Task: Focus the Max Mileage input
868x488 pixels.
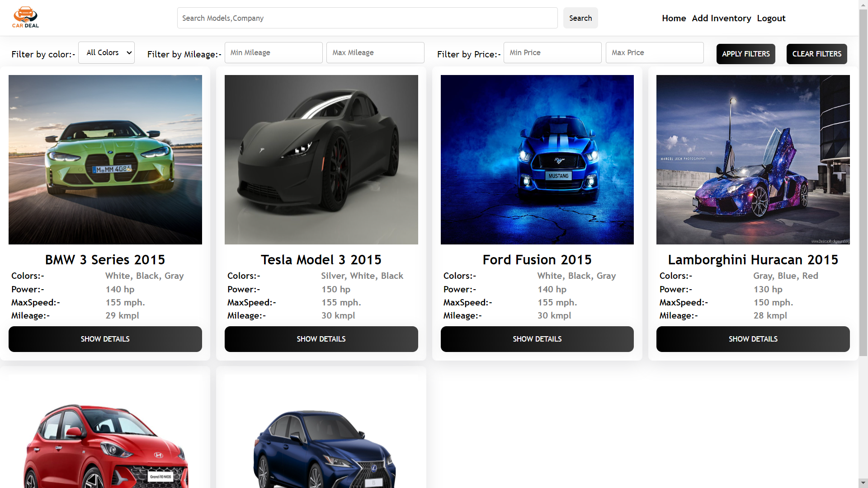Action: pyautogui.click(x=375, y=53)
